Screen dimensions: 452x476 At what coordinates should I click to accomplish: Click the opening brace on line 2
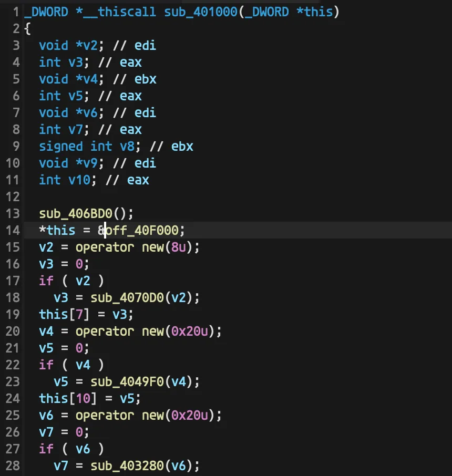click(x=28, y=29)
